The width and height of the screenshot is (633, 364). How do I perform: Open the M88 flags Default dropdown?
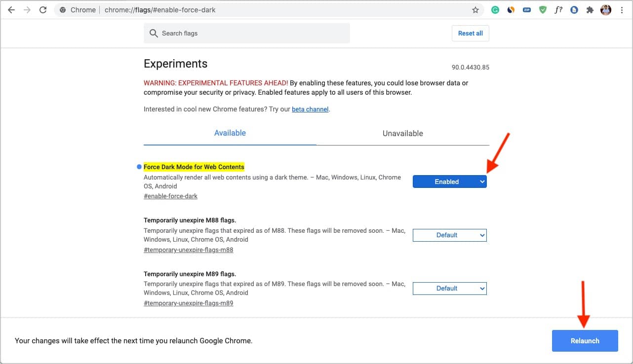[x=450, y=235]
